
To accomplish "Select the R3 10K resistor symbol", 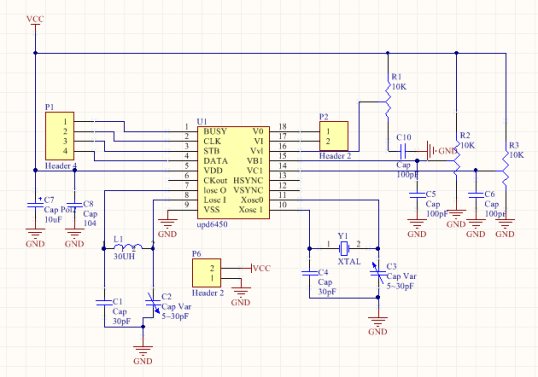I will [505, 170].
